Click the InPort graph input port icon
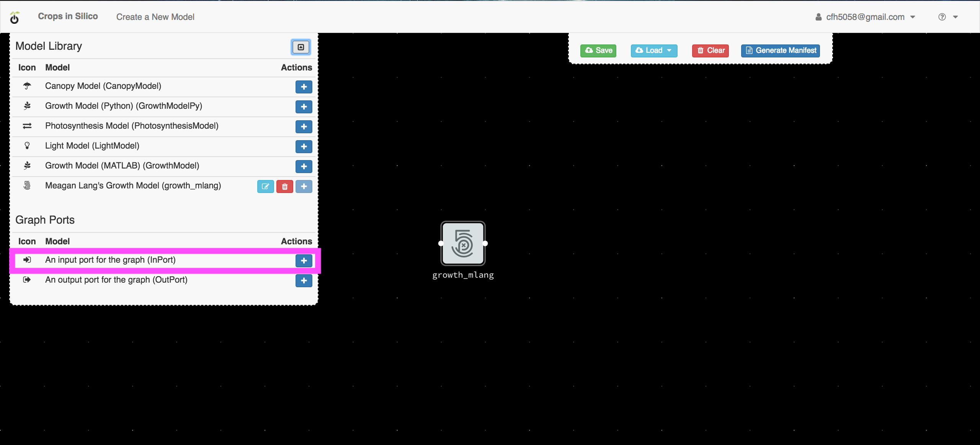Screen dimensions: 980x445 pyautogui.click(x=27, y=259)
